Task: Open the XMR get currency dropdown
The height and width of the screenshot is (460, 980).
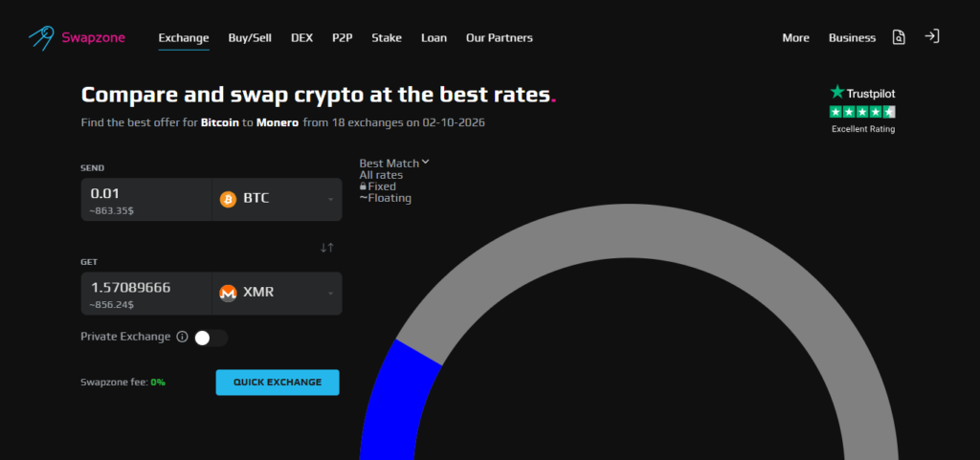Action: point(277,293)
